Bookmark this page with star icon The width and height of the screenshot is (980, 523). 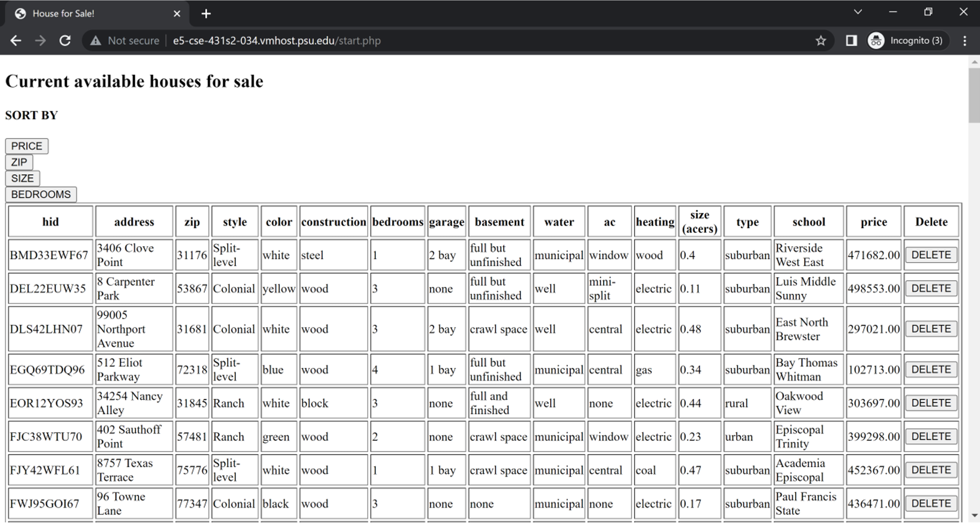820,41
